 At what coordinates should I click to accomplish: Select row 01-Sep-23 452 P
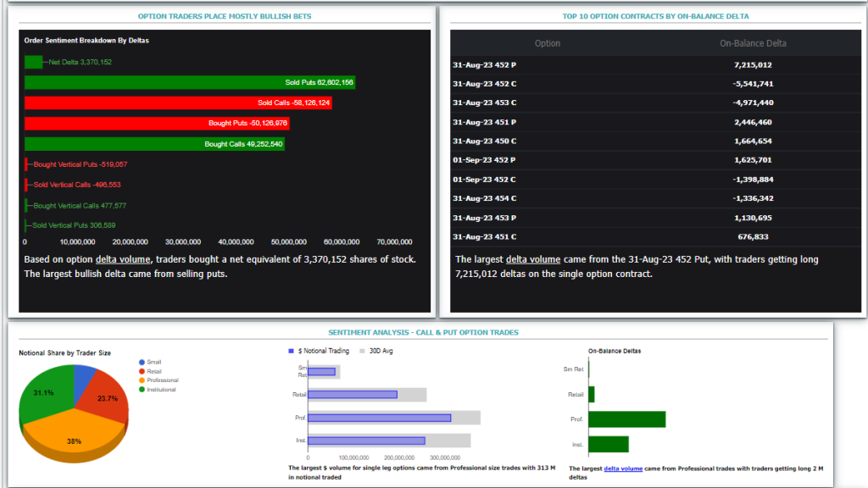tap(655, 160)
